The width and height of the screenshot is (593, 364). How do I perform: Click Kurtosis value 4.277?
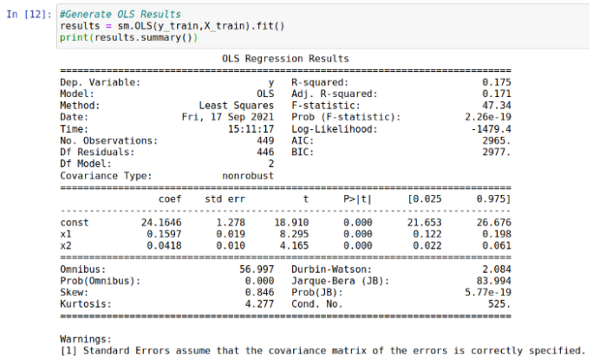click(x=259, y=304)
